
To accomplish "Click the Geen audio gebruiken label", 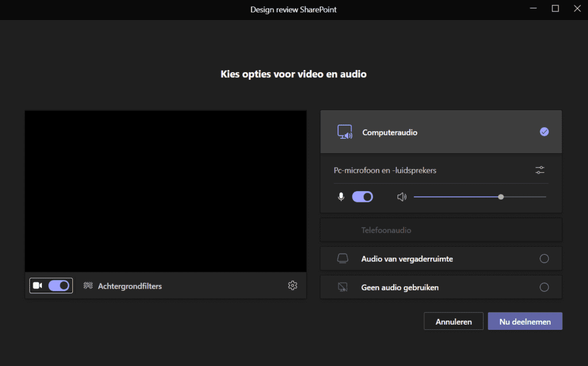I will point(400,287).
